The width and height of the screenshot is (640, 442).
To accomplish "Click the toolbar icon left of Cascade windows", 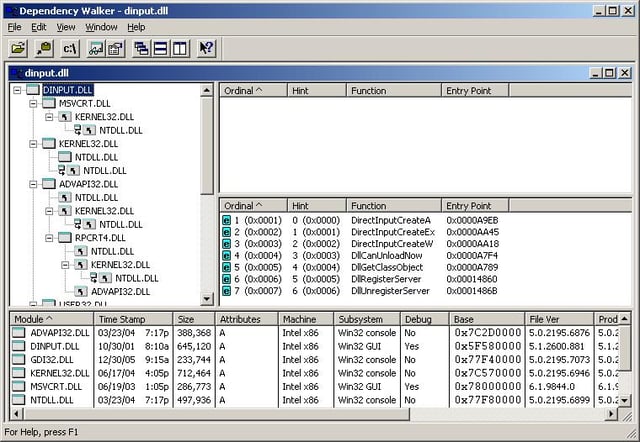I will (116, 49).
